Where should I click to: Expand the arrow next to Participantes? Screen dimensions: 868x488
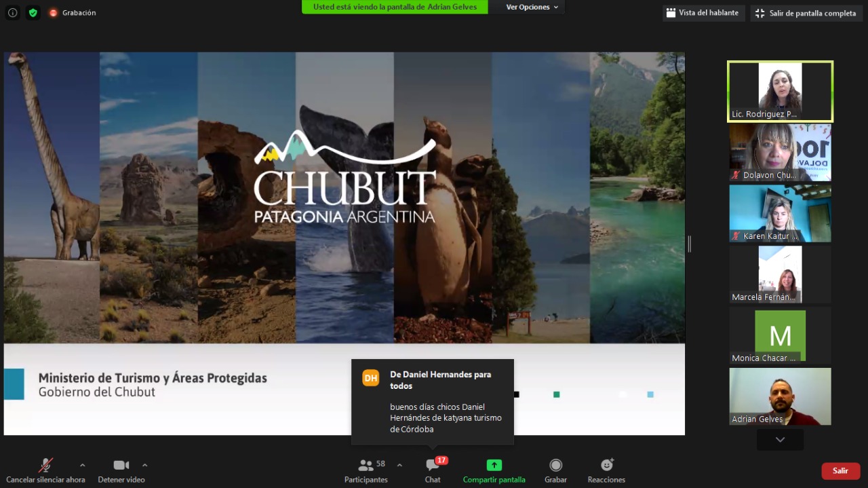(399, 465)
